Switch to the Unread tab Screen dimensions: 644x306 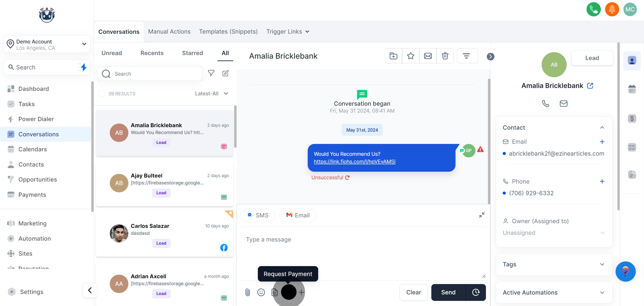click(112, 53)
